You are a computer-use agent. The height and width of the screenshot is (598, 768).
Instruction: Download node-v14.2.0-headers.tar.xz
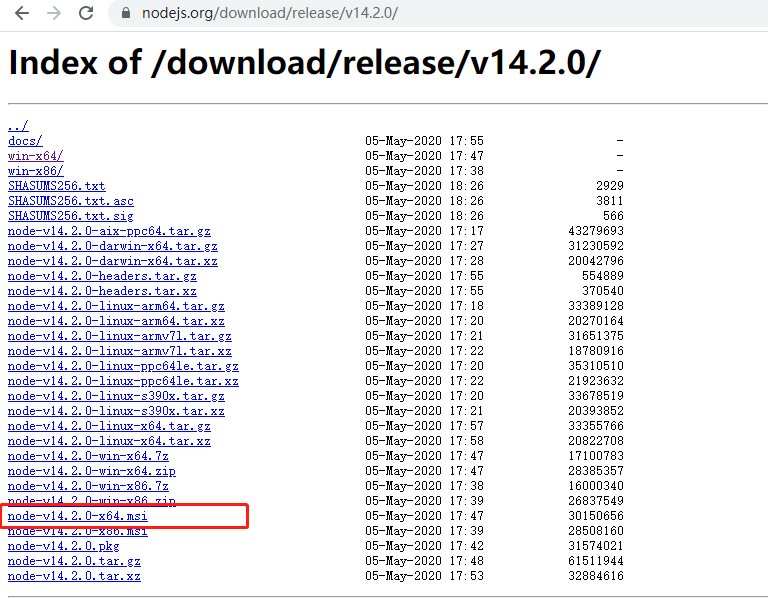102,291
